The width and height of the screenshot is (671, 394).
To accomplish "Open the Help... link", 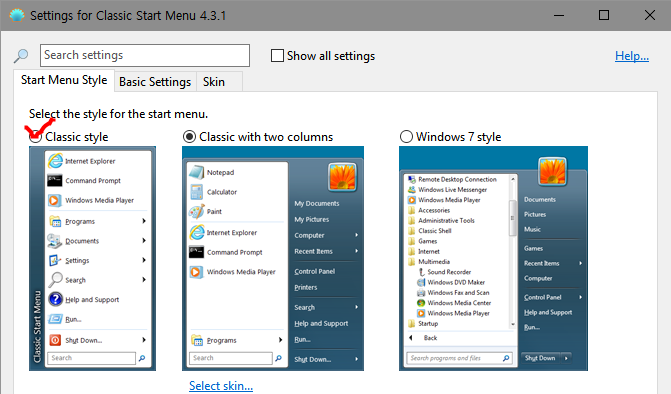I will [632, 56].
